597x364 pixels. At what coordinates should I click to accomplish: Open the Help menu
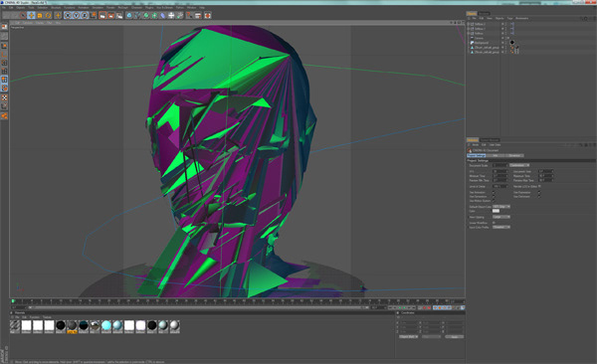click(202, 7)
